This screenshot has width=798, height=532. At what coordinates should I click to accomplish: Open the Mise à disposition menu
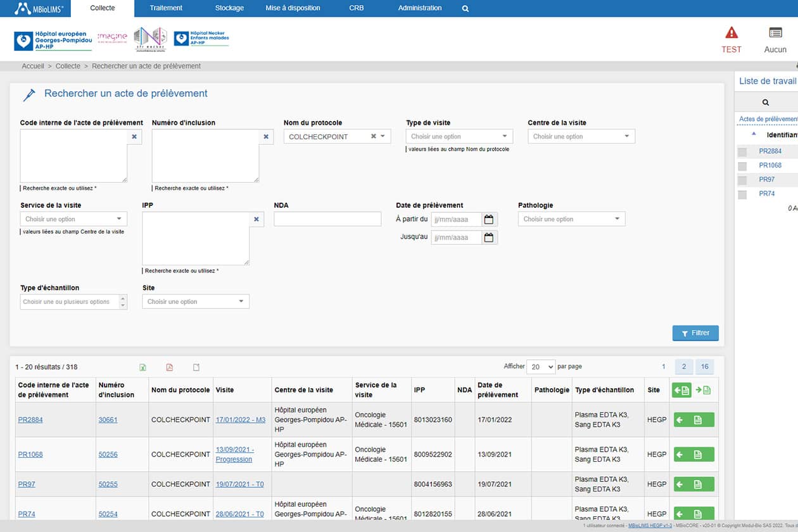click(x=293, y=8)
